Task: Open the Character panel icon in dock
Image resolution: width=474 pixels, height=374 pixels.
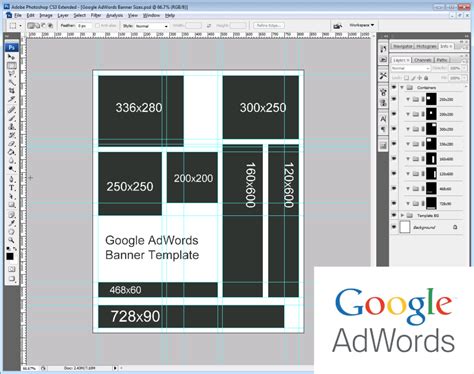Action: tap(383, 118)
